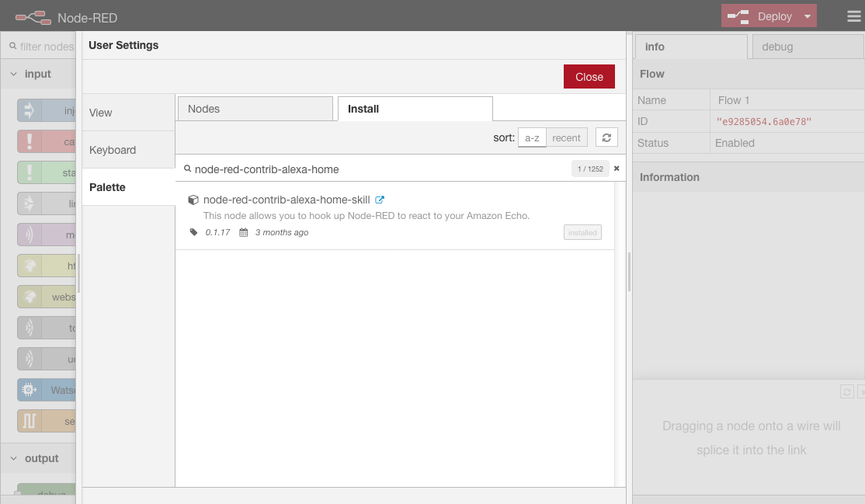Screen dimensions: 865x504
Task: Click the filter nodes search field
Action: pyautogui.click(x=42, y=47)
